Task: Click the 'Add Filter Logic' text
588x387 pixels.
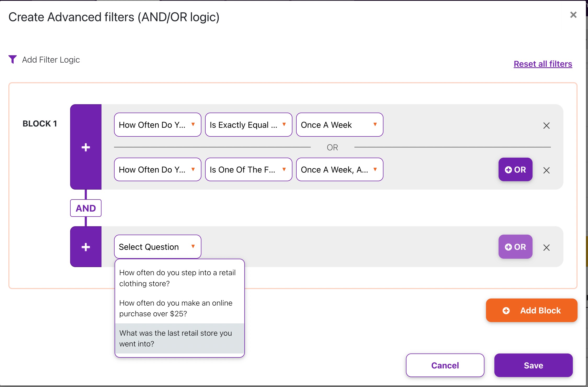Action: coord(51,60)
